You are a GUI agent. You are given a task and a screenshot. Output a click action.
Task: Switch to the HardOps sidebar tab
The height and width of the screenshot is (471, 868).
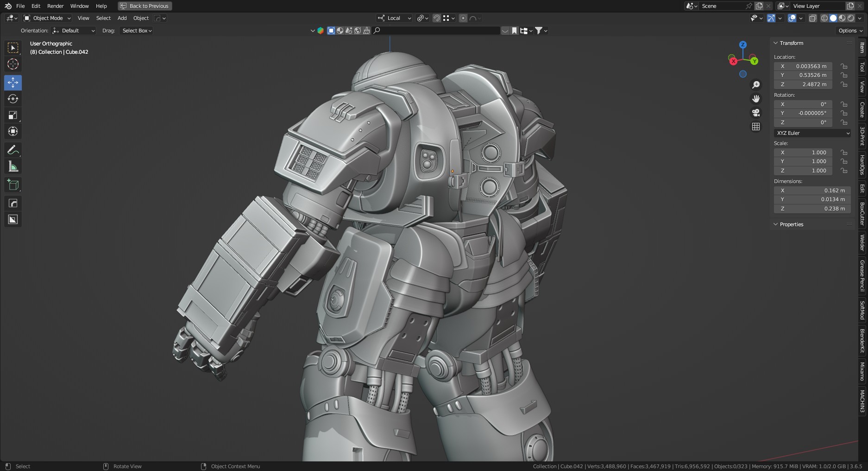(x=862, y=165)
